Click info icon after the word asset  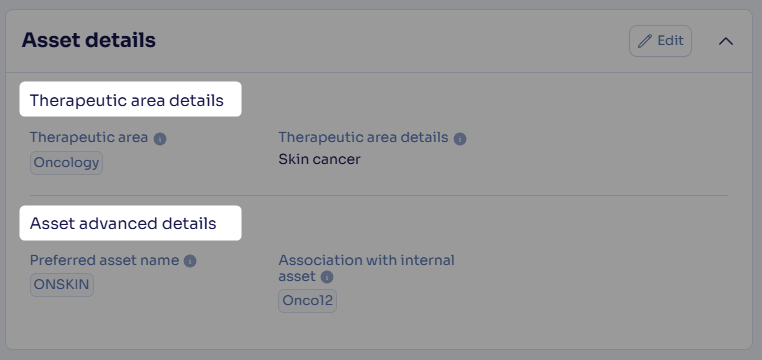(x=327, y=277)
